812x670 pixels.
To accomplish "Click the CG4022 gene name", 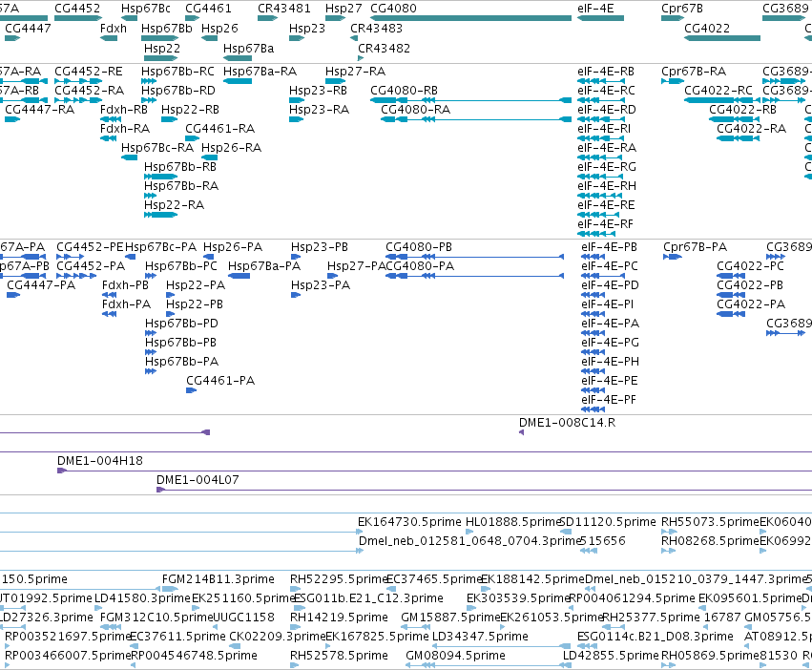I will pos(707,28).
